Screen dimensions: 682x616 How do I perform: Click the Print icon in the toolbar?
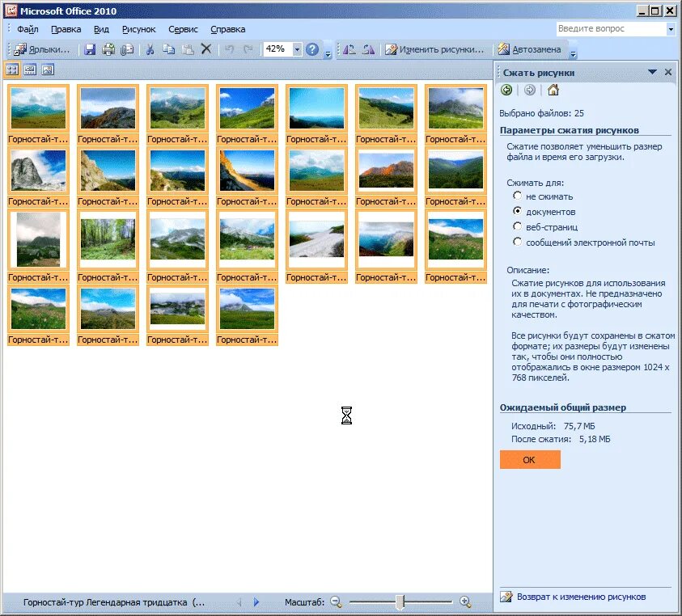coord(108,49)
